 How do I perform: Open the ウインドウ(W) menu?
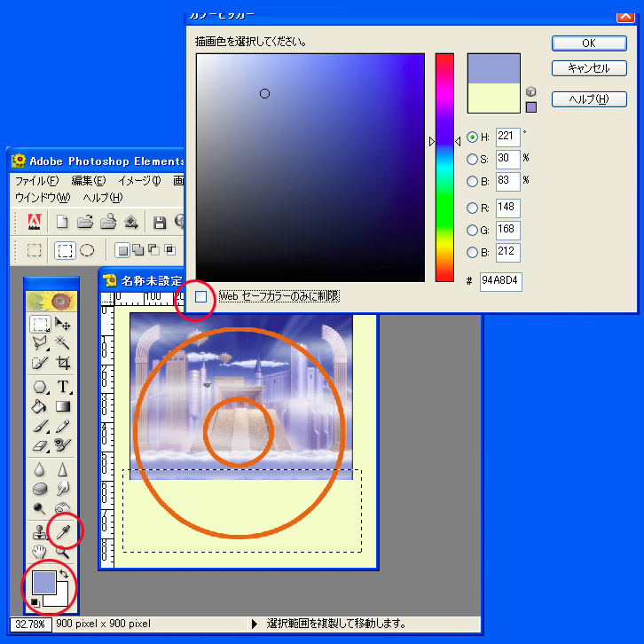coord(43,198)
